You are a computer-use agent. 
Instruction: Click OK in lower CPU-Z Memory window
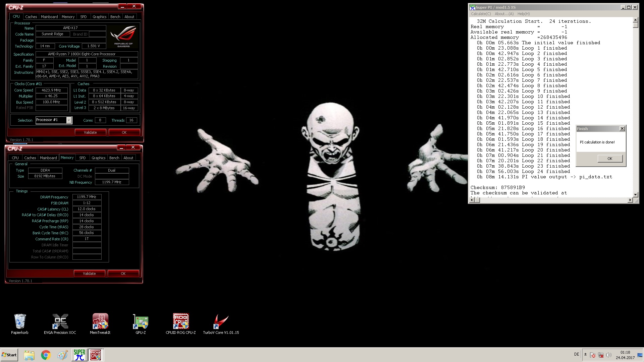(x=123, y=274)
